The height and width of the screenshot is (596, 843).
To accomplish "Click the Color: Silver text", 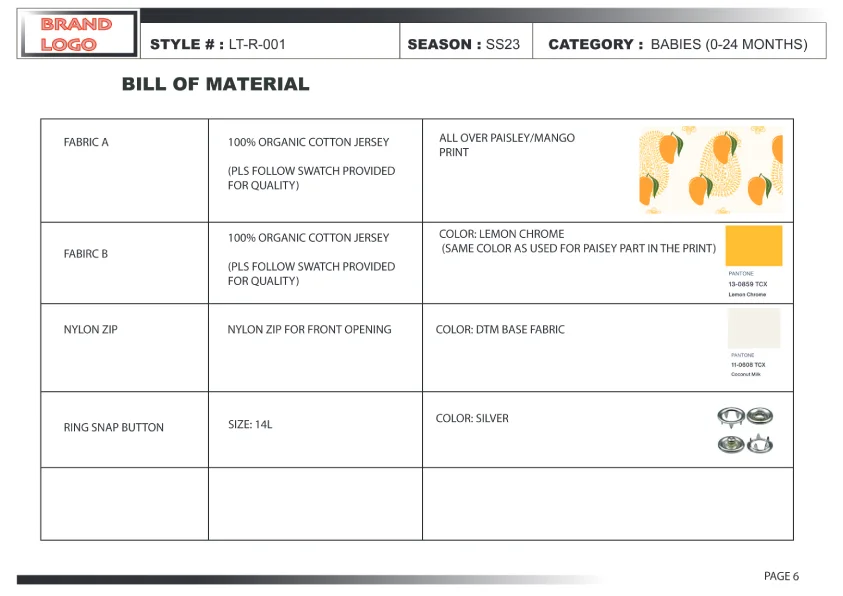I will (472, 418).
